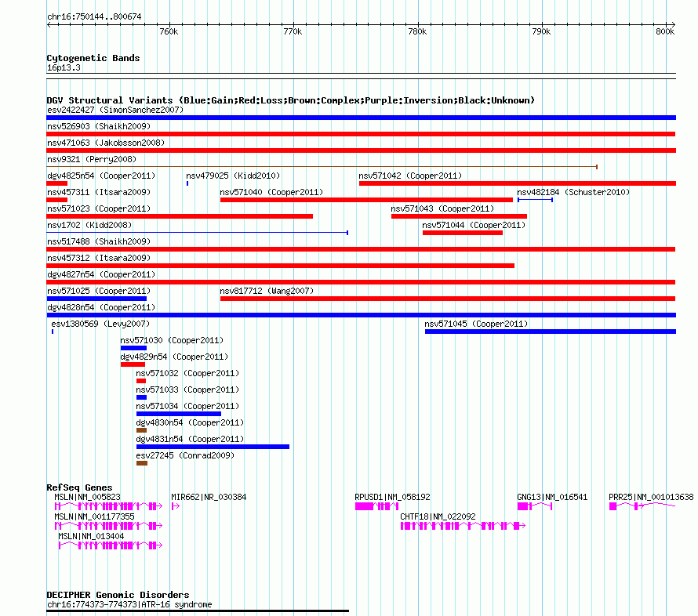
Task: Select the GNG13|NM_016541 gene label
Action: tap(552, 497)
